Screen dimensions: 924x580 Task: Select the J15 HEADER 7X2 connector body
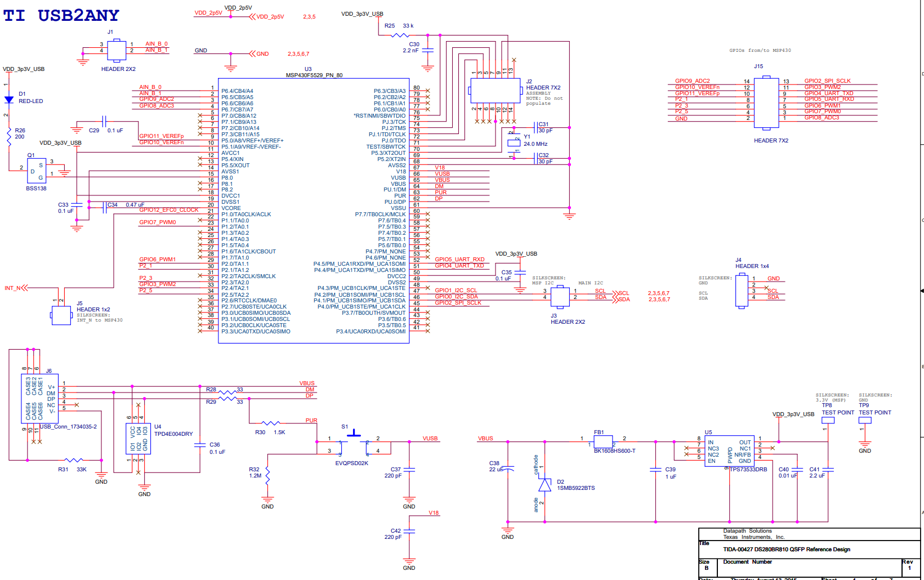click(x=766, y=102)
